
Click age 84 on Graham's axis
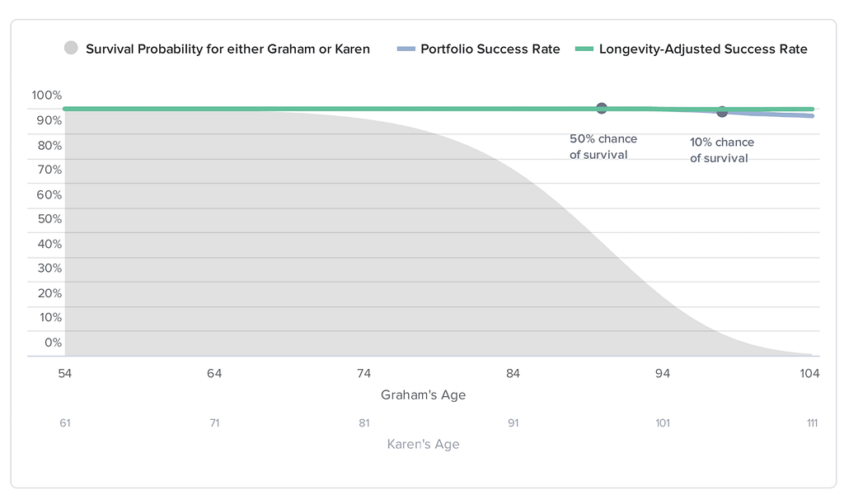(x=513, y=374)
